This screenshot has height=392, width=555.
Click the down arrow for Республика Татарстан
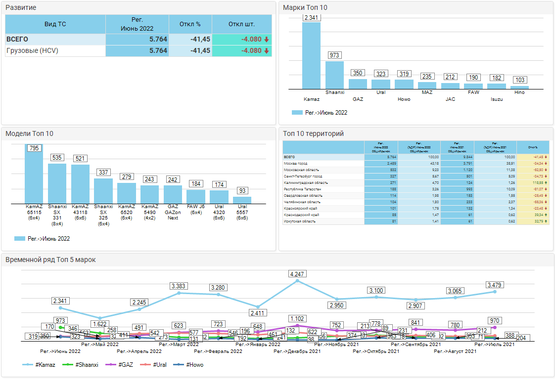(x=546, y=189)
